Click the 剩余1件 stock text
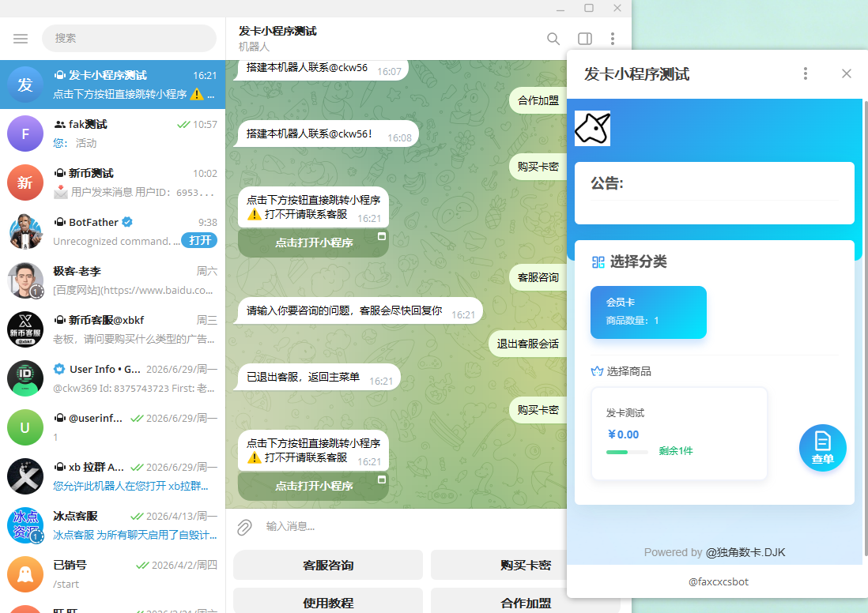Image resolution: width=868 pixels, height=613 pixels. pyautogui.click(x=675, y=451)
